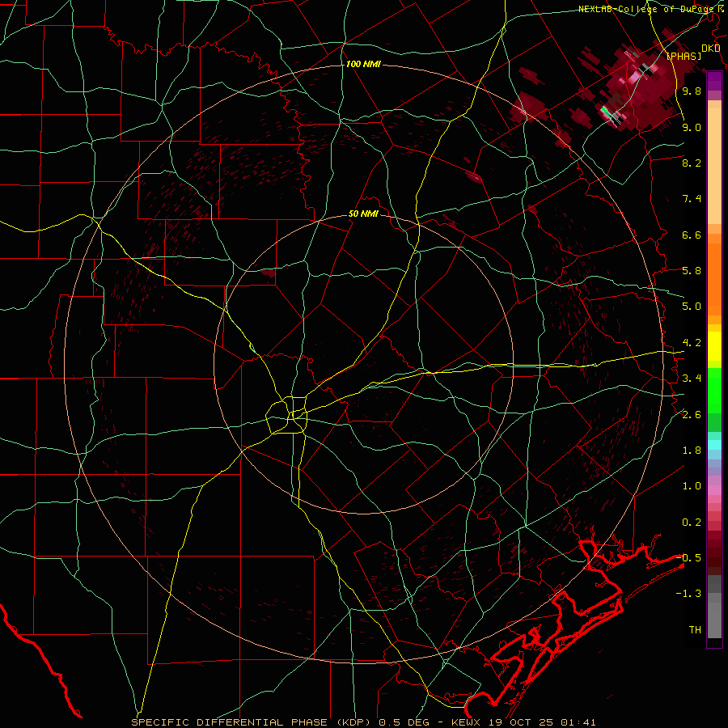Click the 8.2 value on the color scale
Viewport: 728px width, 728px height.
tap(692, 163)
